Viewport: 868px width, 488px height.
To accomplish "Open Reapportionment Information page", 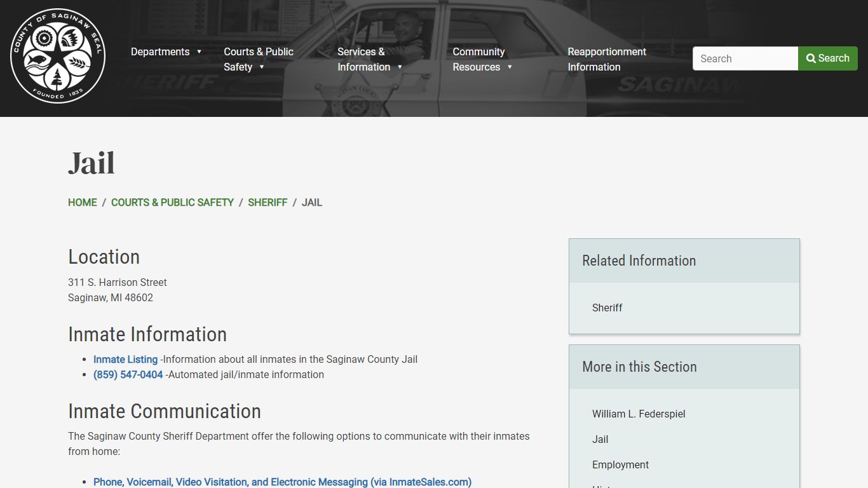I will 607,59.
